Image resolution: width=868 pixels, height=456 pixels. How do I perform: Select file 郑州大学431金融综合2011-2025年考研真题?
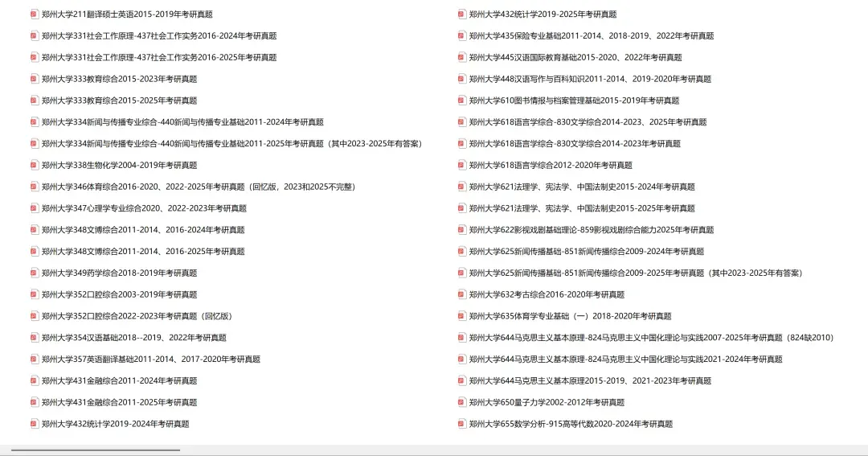[x=114, y=402]
